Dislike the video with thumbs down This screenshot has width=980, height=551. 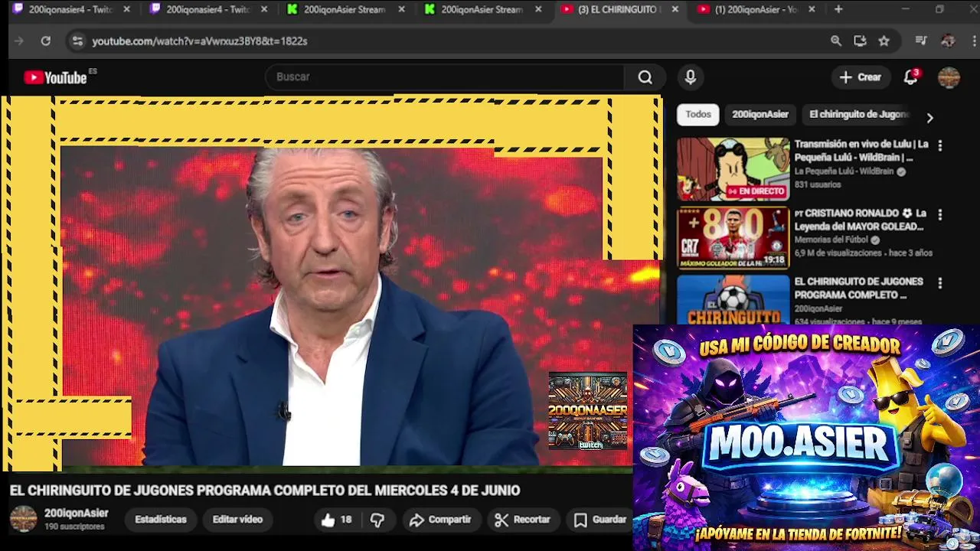377,520
